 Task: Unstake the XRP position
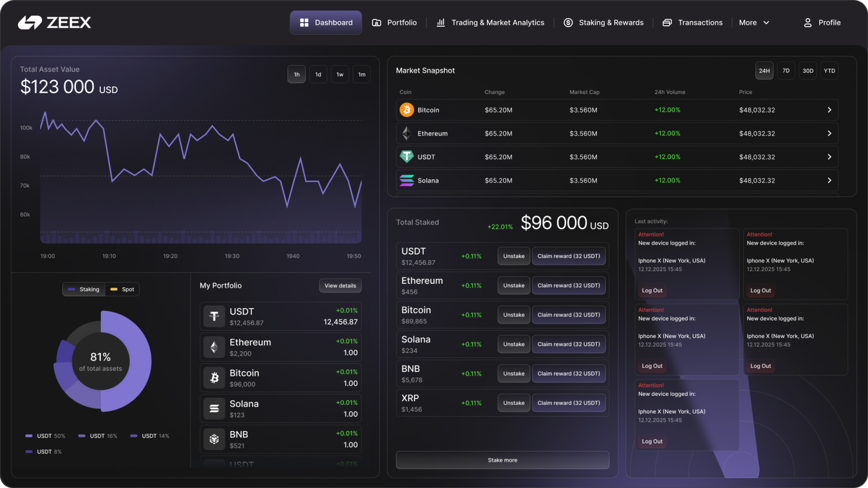coord(513,403)
